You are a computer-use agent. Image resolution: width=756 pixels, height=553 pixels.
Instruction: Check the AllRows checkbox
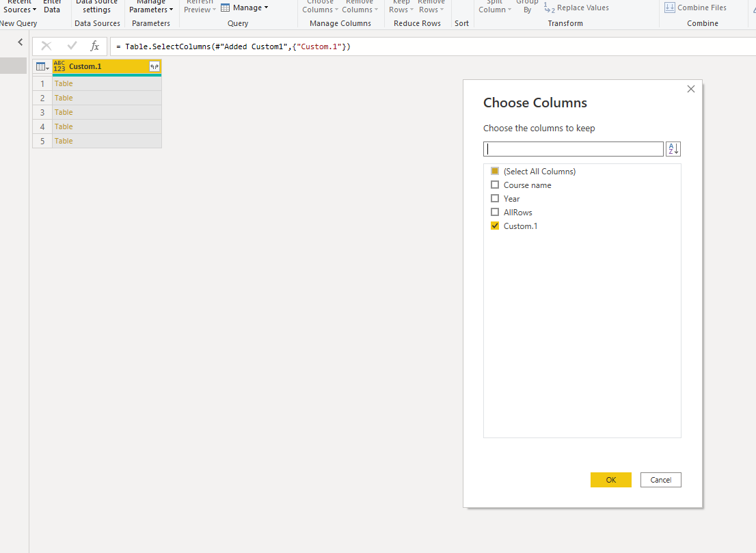(495, 212)
